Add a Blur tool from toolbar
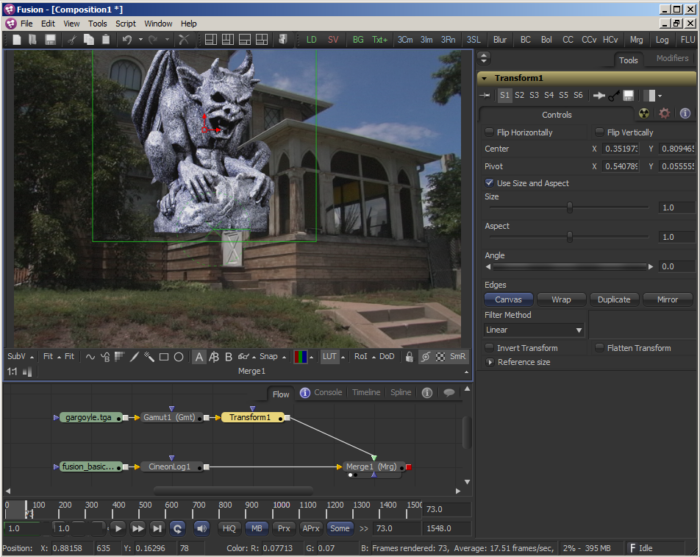Viewport: 700px width, 557px height. point(500,40)
